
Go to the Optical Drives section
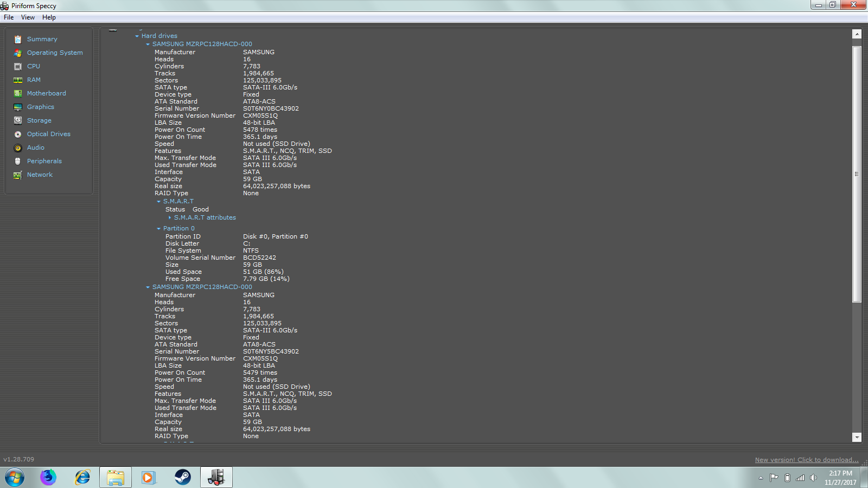point(49,134)
